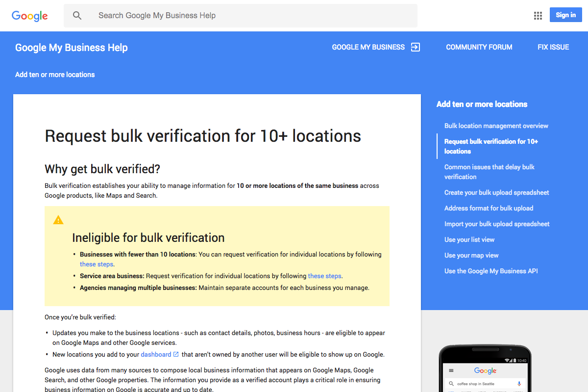Click the phone's microphone search icon
The height and width of the screenshot is (392, 588).
tap(519, 384)
